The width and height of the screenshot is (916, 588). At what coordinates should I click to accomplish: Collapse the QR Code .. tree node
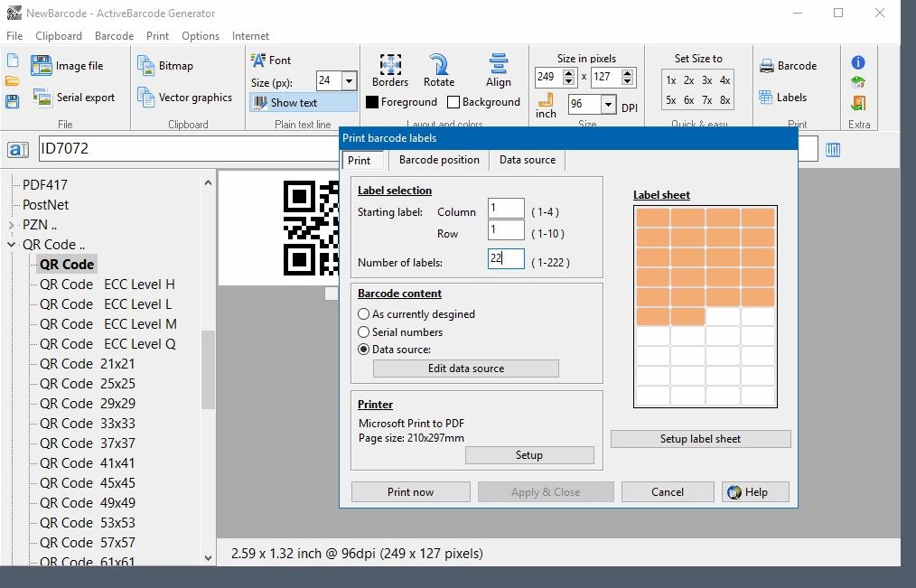[x=11, y=245]
